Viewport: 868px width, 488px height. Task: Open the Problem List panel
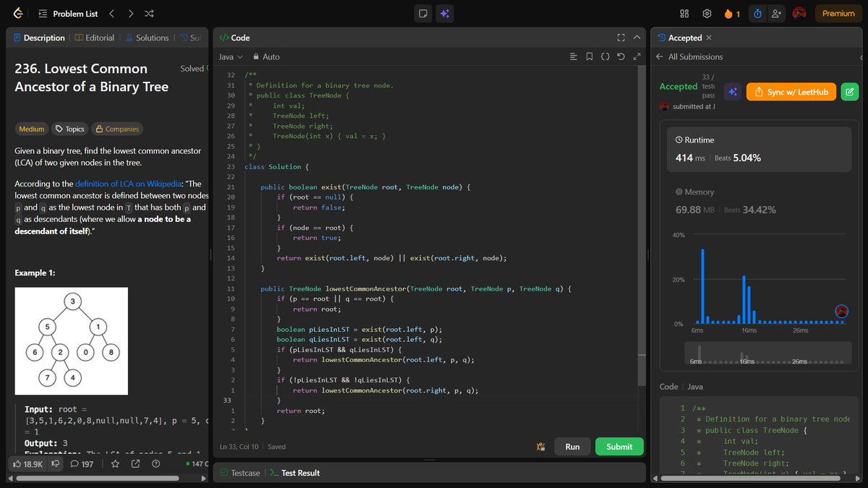[68, 13]
